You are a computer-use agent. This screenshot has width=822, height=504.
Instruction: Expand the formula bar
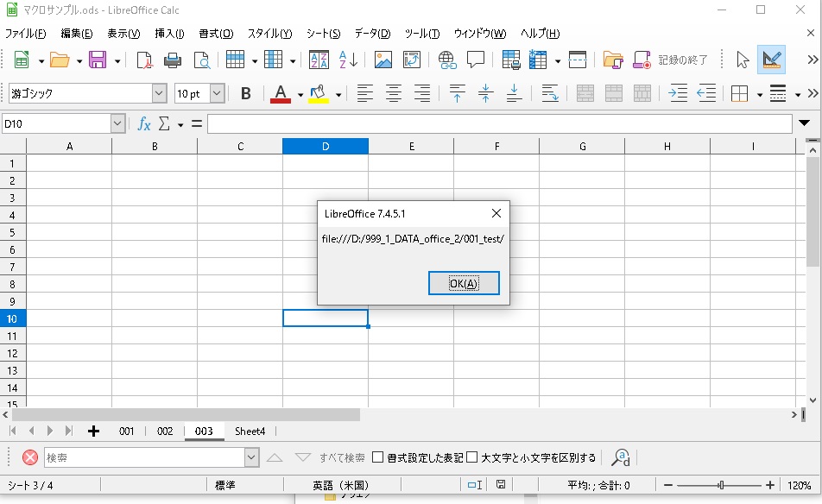coord(804,123)
